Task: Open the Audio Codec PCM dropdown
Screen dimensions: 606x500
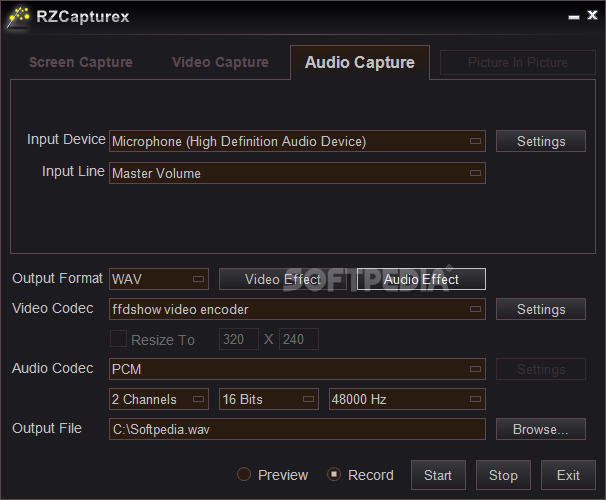Action: coord(297,369)
